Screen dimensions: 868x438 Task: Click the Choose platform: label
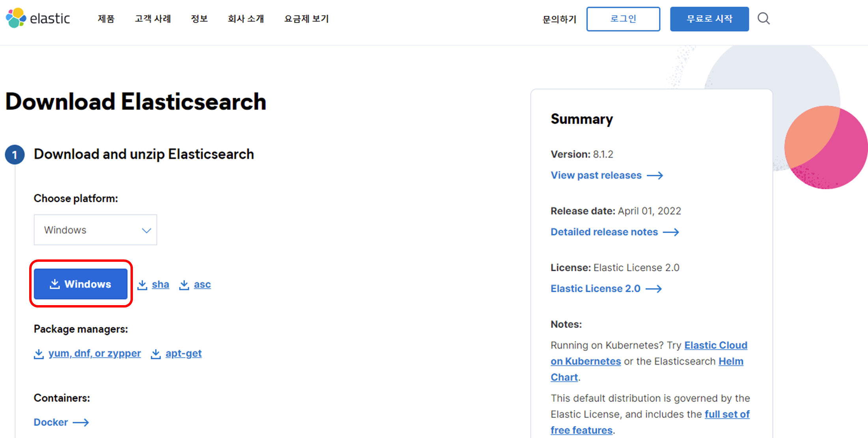(x=76, y=198)
